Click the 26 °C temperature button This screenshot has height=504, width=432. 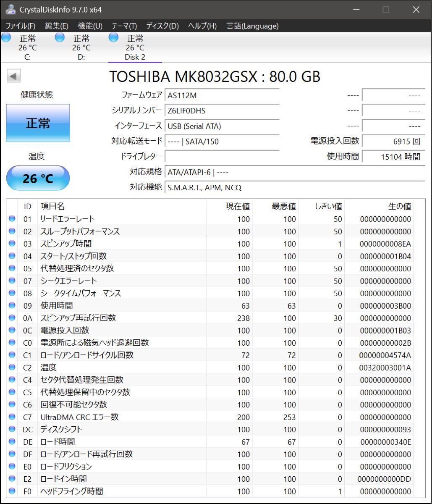click(38, 178)
